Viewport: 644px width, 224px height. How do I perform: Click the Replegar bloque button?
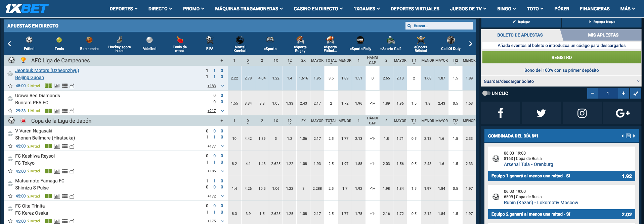pos(602,22)
